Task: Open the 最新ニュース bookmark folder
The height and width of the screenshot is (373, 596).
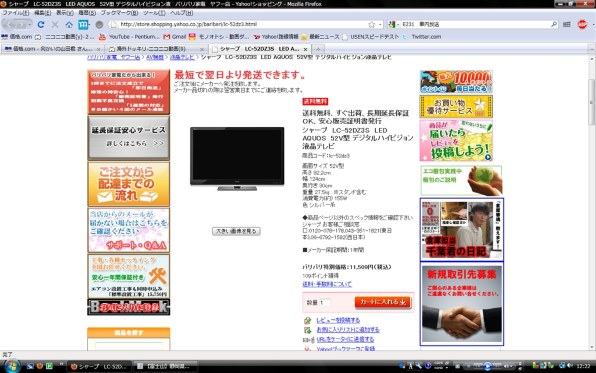Action: pyautogui.click(x=320, y=37)
